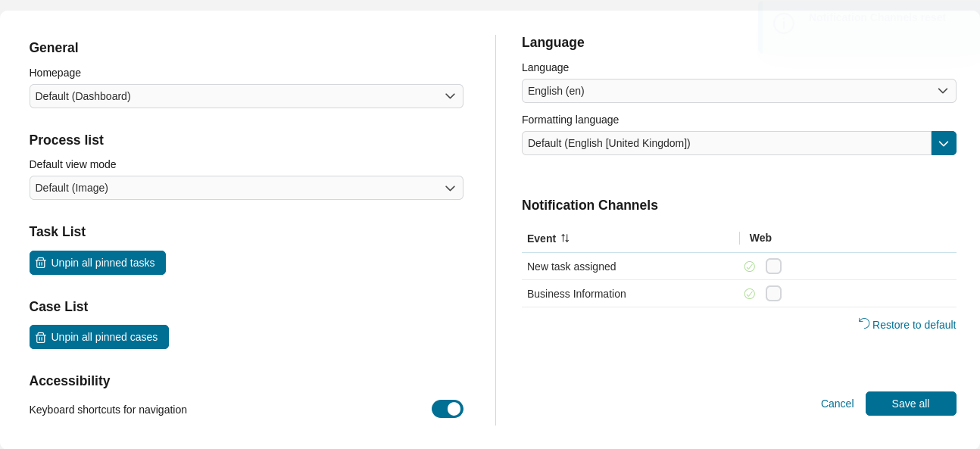980x449 pixels.
Task: Check the Web box for Business Information
Action: [x=773, y=294]
